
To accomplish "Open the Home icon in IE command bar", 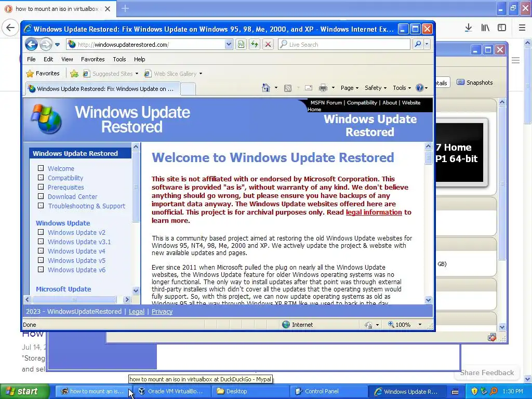I will (x=266, y=88).
